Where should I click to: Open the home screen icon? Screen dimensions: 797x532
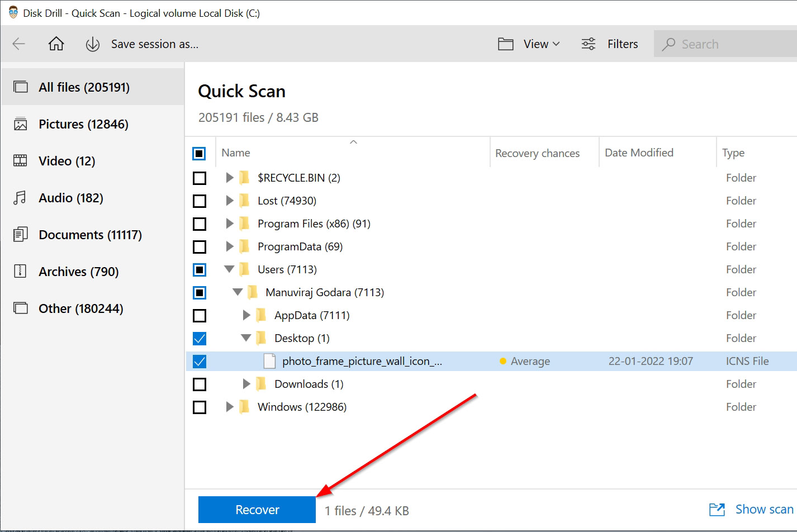pyautogui.click(x=56, y=44)
